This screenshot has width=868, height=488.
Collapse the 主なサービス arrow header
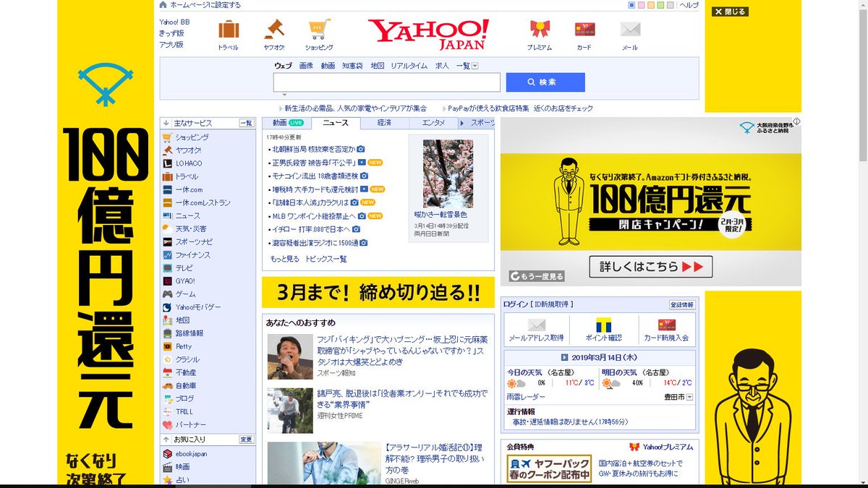click(165, 124)
